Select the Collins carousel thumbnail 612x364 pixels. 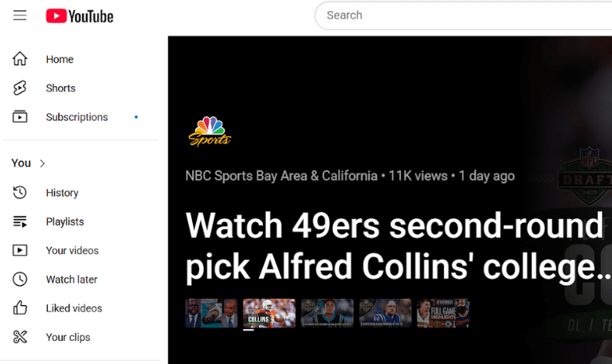[x=269, y=313]
